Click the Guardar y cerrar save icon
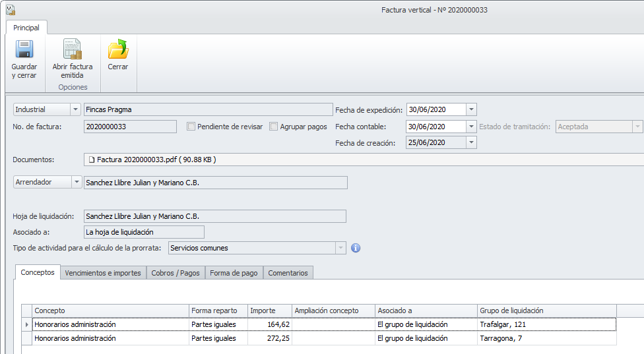The width and height of the screenshot is (644, 354). point(24,50)
